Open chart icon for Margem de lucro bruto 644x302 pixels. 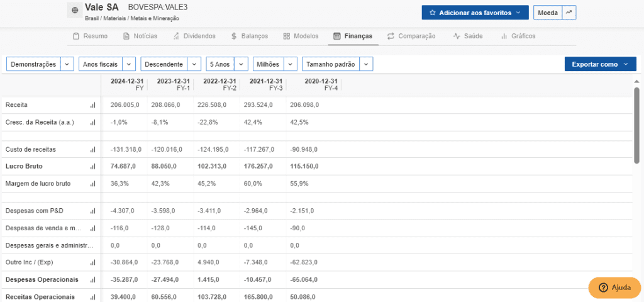click(92, 184)
